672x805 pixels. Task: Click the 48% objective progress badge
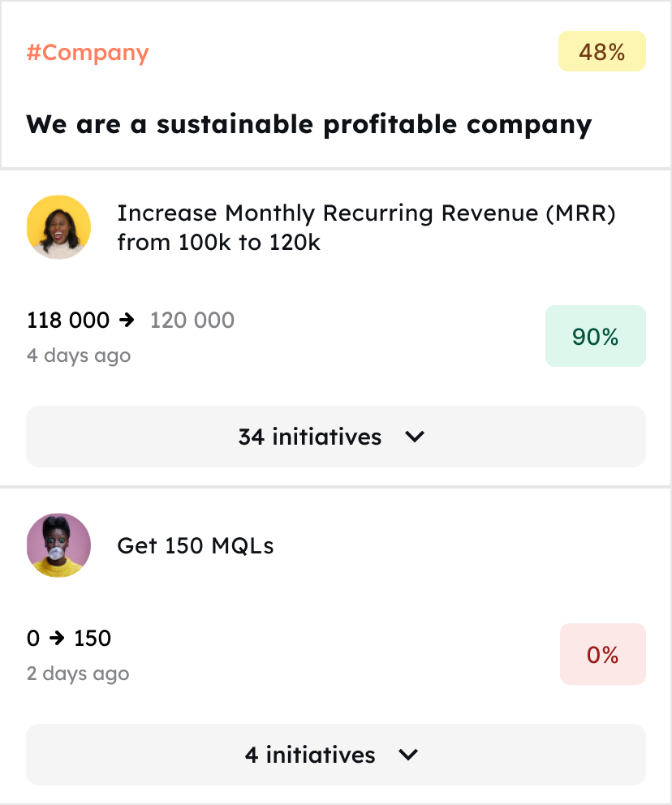click(601, 52)
